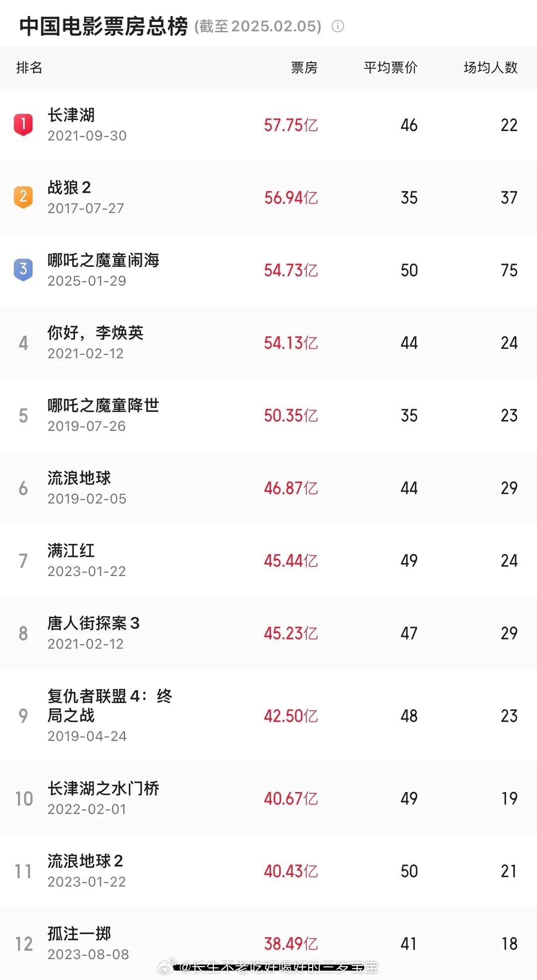Open 唐人街探案3 movie entry
The width and height of the screenshot is (537, 980).
point(268,633)
